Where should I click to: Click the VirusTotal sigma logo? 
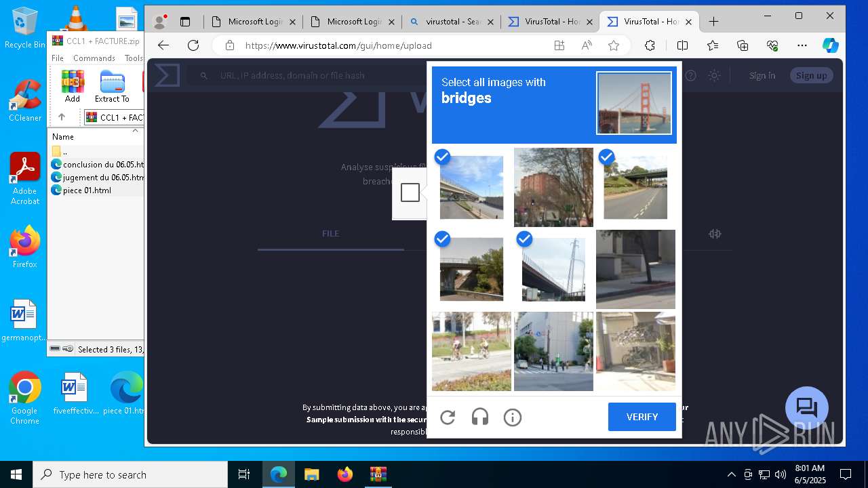click(x=167, y=75)
